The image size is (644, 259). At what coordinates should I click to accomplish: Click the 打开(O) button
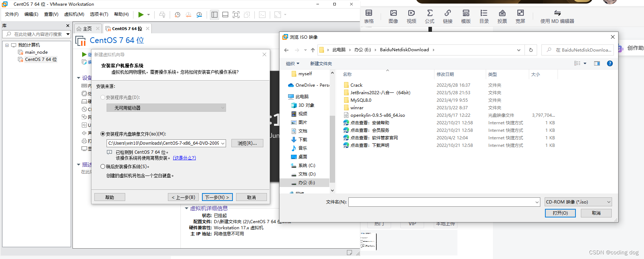560,213
